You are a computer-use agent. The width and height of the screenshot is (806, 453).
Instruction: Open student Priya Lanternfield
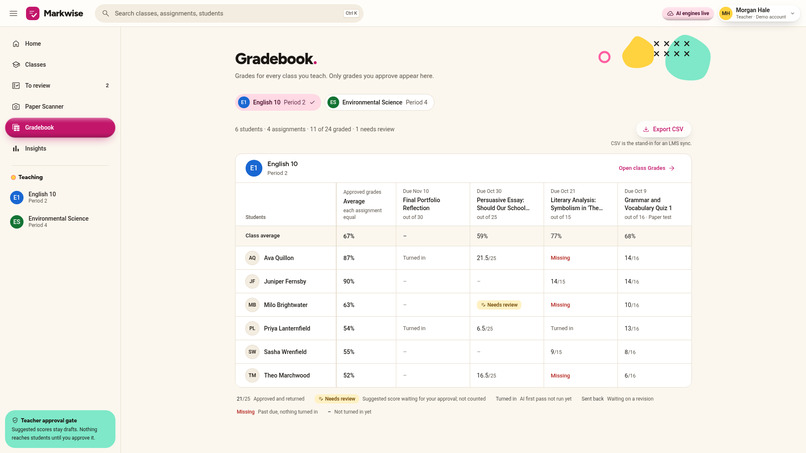(287, 329)
